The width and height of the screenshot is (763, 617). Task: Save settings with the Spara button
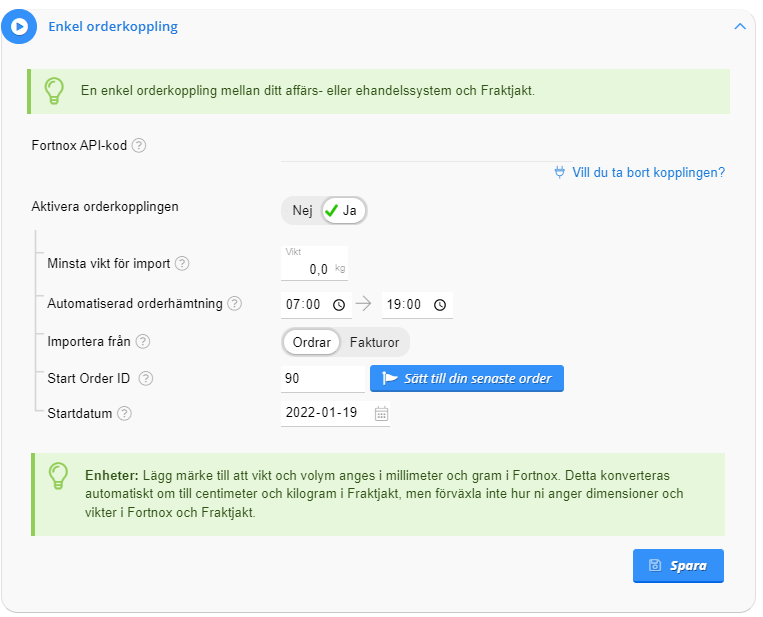coord(678,565)
